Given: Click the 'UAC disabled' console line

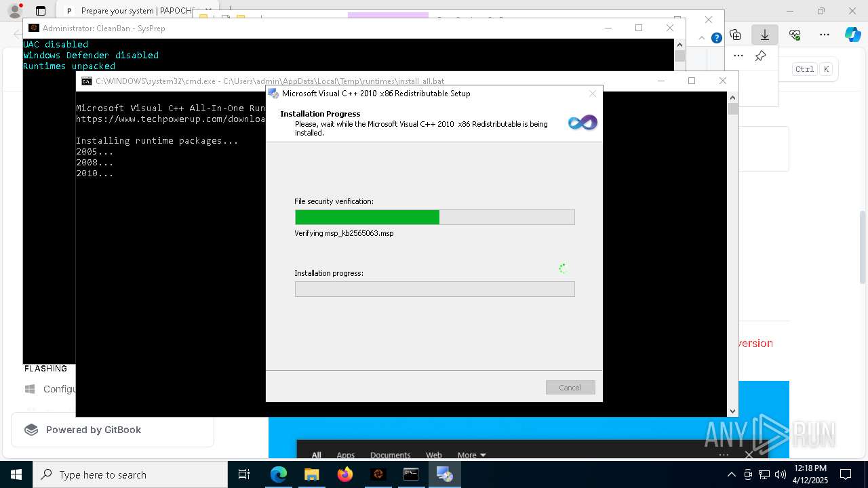Looking at the screenshot, I should 56,44.
